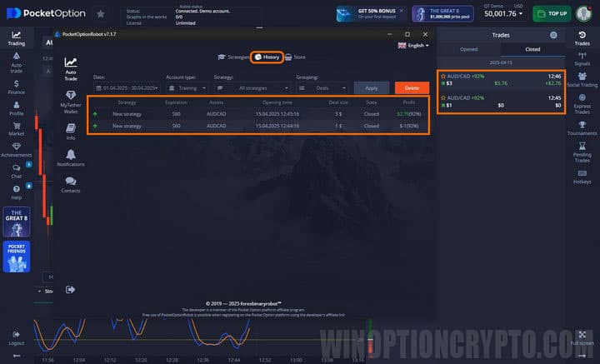Open the Date range picker
Screen dimensions: 600x364
click(x=127, y=88)
